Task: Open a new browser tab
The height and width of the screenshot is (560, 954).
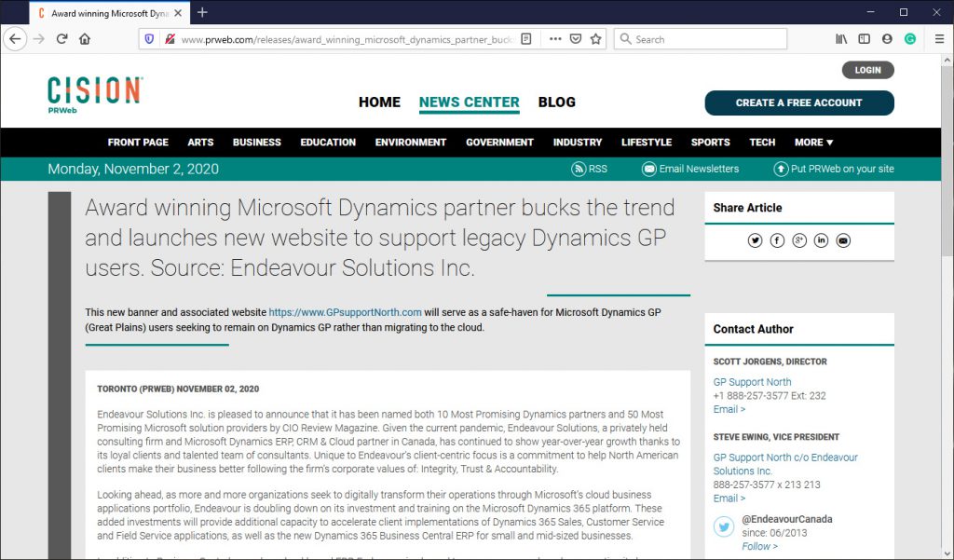Action: [x=202, y=12]
